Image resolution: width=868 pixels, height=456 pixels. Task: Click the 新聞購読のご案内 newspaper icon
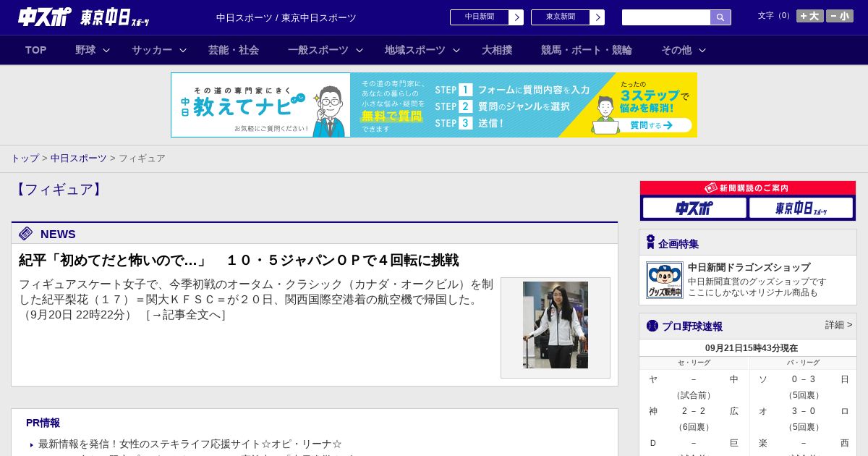click(711, 187)
